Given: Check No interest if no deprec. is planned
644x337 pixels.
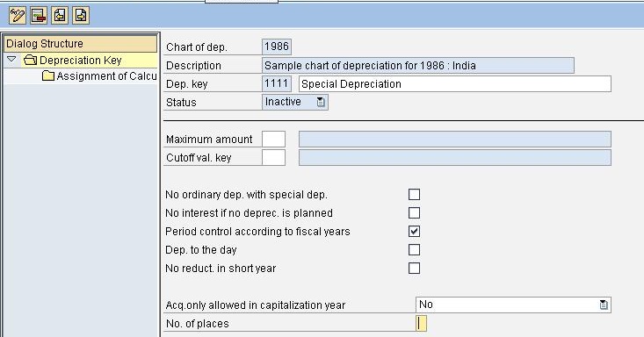Looking at the screenshot, I should point(414,212).
